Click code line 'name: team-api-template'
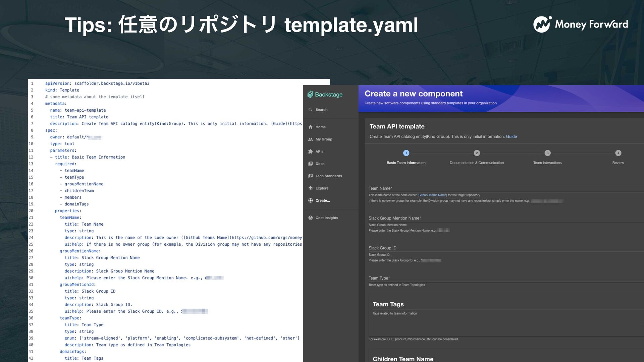Screen dimensions: 644x362 point(78,110)
